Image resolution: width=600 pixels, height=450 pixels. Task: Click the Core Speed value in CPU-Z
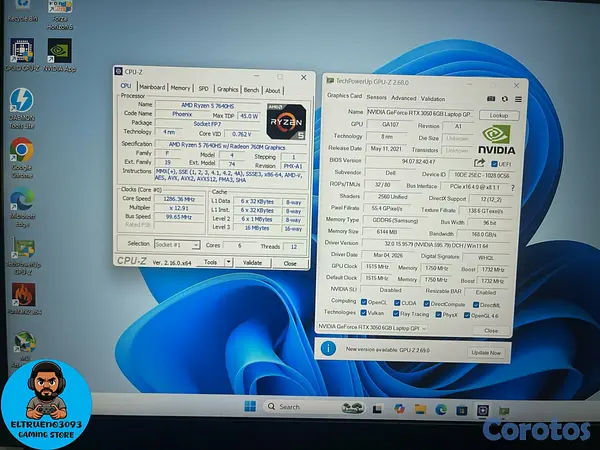(x=179, y=199)
